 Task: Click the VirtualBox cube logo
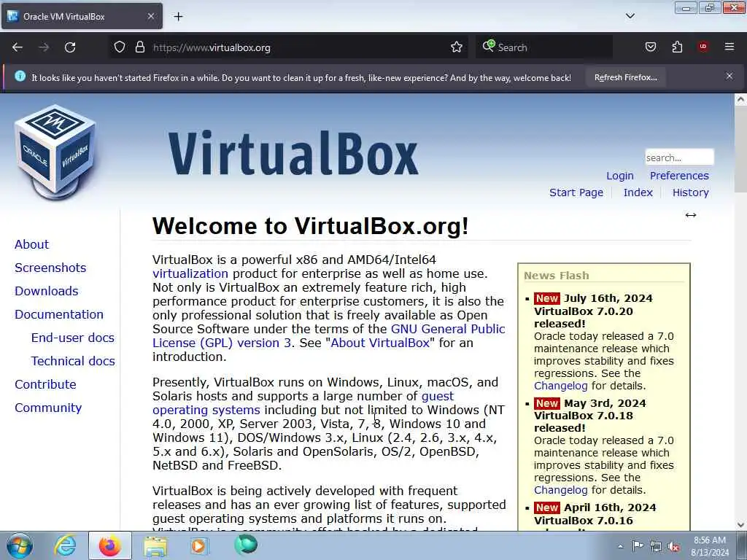[x=55, y=152]
